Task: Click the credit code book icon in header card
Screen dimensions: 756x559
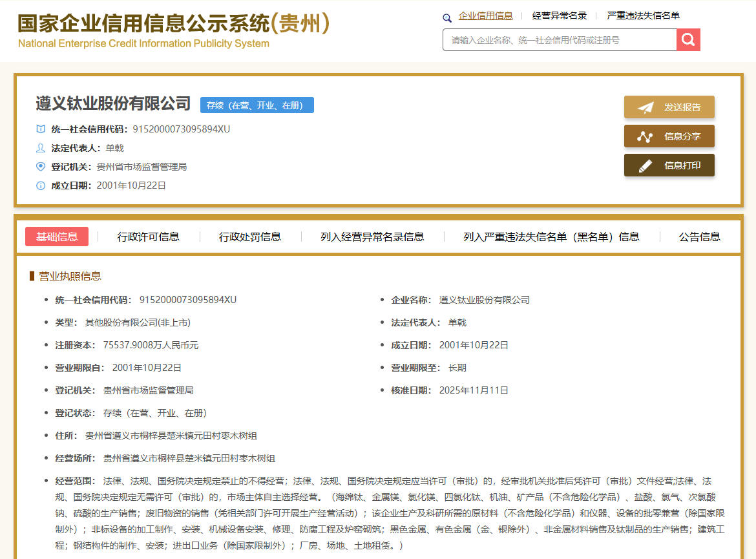Action: pos(41,129)
